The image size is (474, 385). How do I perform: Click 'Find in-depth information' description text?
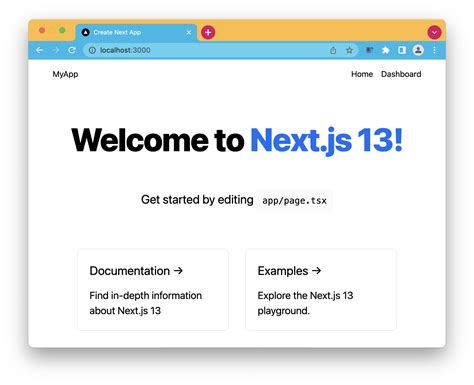tap(146, 303)
